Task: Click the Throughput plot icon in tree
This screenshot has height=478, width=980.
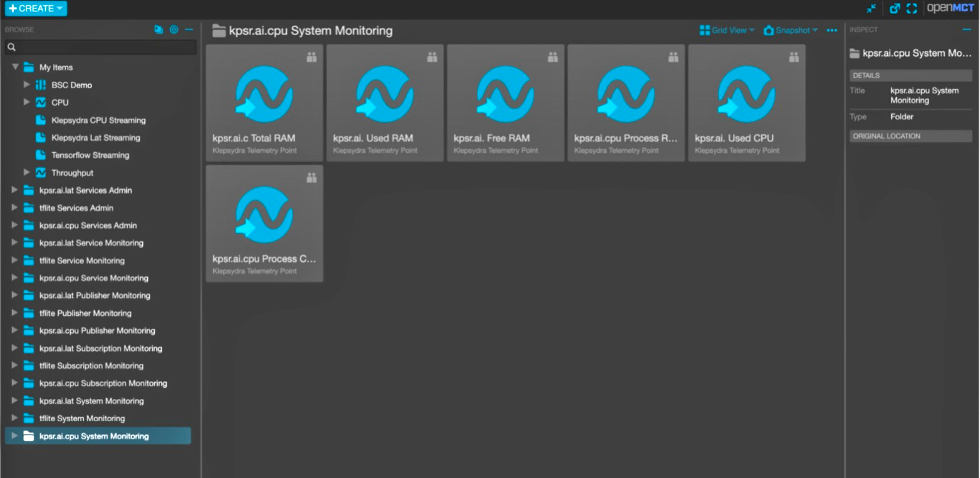Action: (x=41, y=173)
